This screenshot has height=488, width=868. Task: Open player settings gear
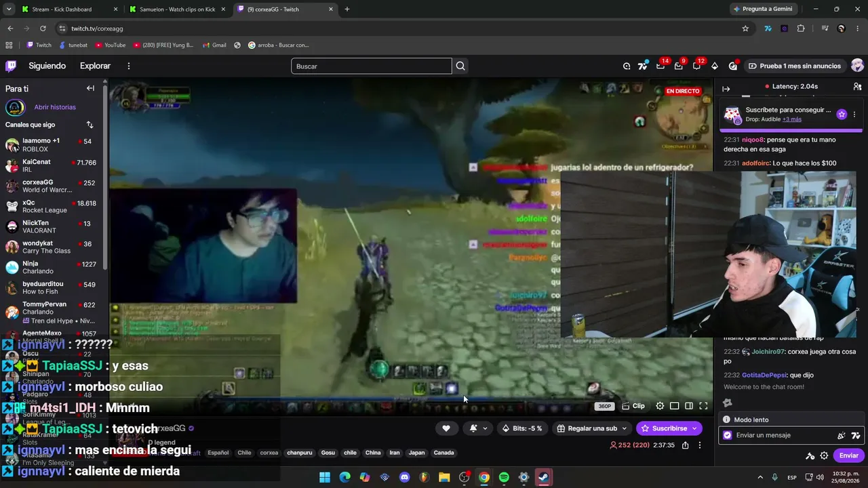tap(660, 406)
